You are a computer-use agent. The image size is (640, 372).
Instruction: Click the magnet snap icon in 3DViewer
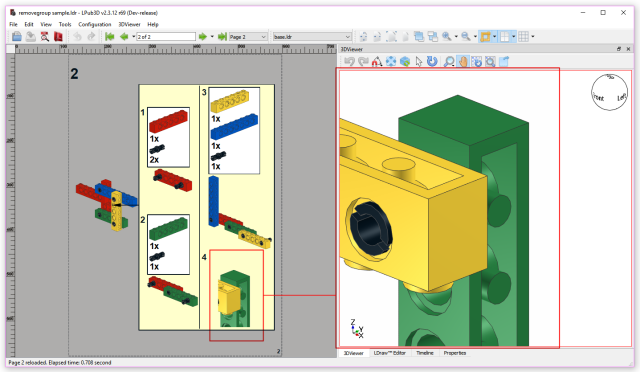(x=377, y=62)
